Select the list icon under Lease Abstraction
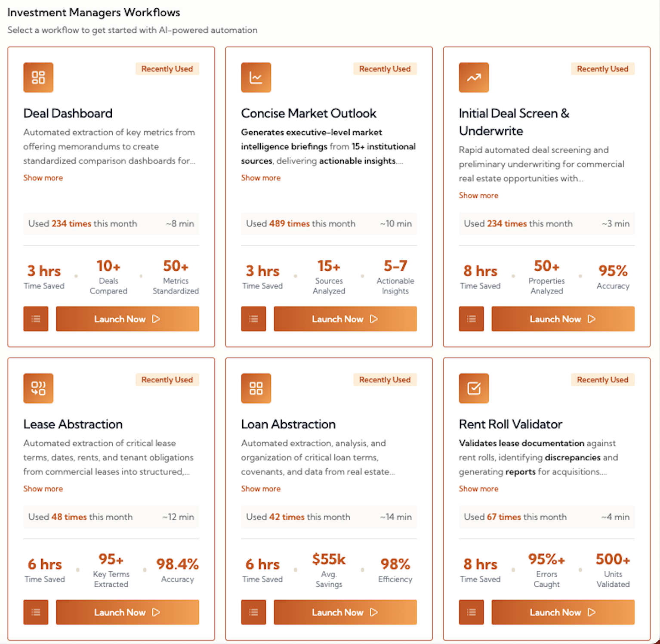660x644 pixels. pyautogui.click(x=36, y=612)
